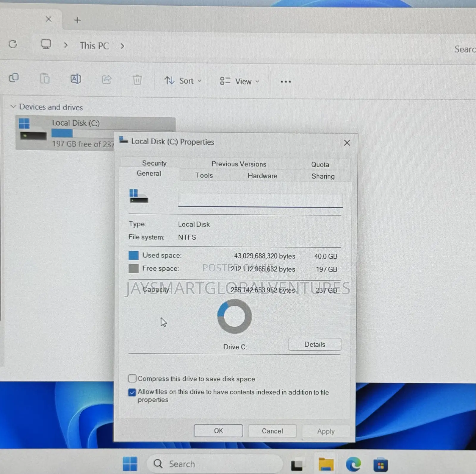Expand chevron after This PC in address bar

(x=122, y=46)
